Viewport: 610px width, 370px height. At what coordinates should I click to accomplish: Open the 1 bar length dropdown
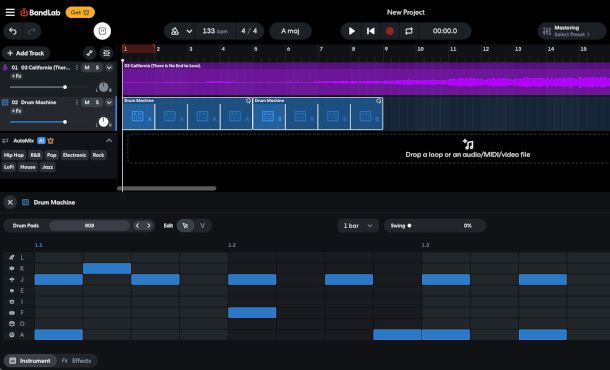(358, 226)
